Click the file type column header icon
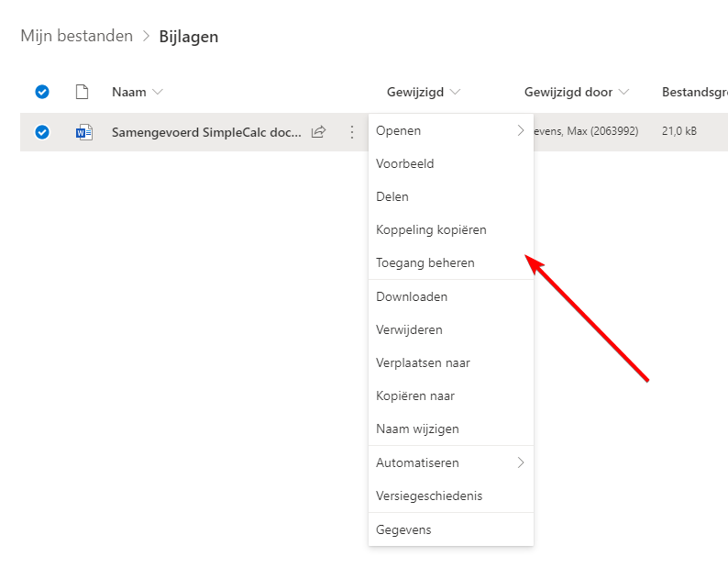Image resolution: width=728 pixels, height=579 pixels. tap(83, 92)
